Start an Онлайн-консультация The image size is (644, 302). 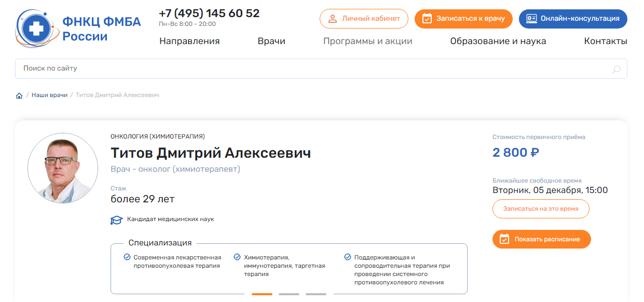pyautogui.click(x=573, y=19)
